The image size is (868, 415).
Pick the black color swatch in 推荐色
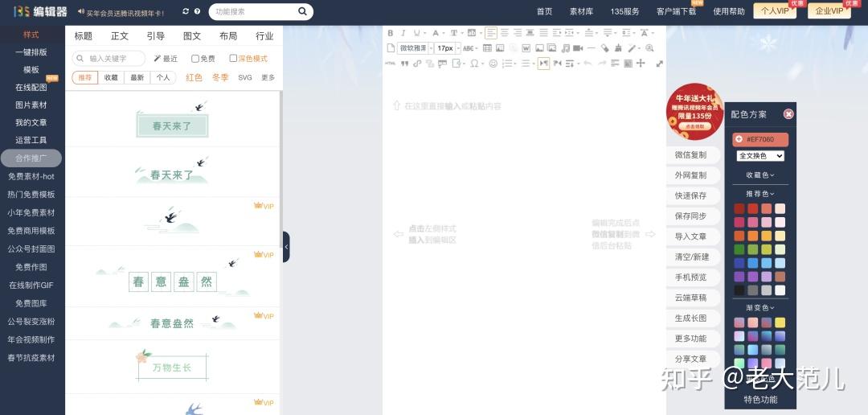click(x=739, y=290)
